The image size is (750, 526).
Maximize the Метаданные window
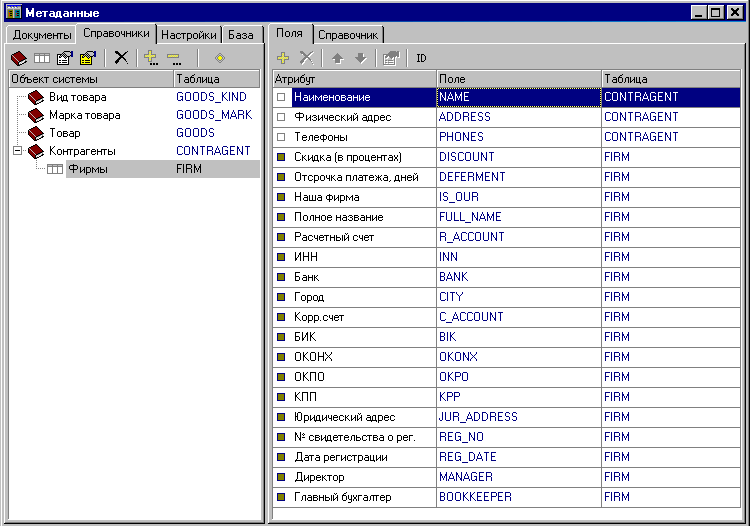point(716,12)
